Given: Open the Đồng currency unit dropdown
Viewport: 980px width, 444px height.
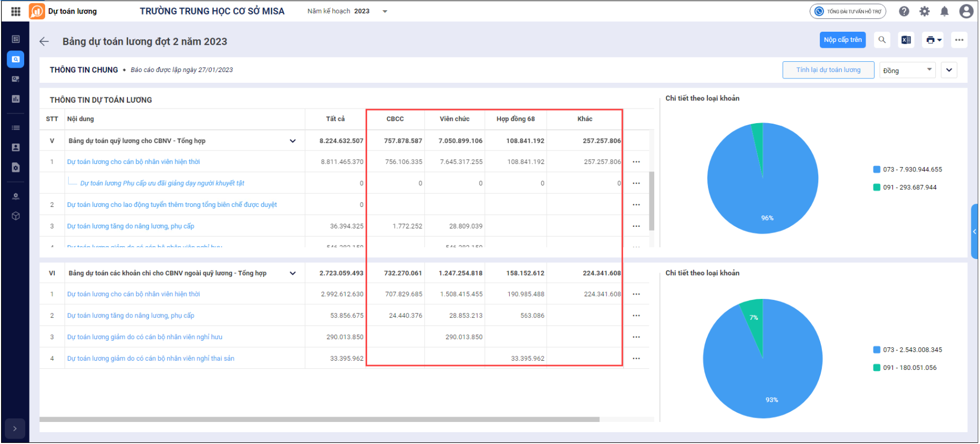Looking at the screenshot, I should pos(907,70).
